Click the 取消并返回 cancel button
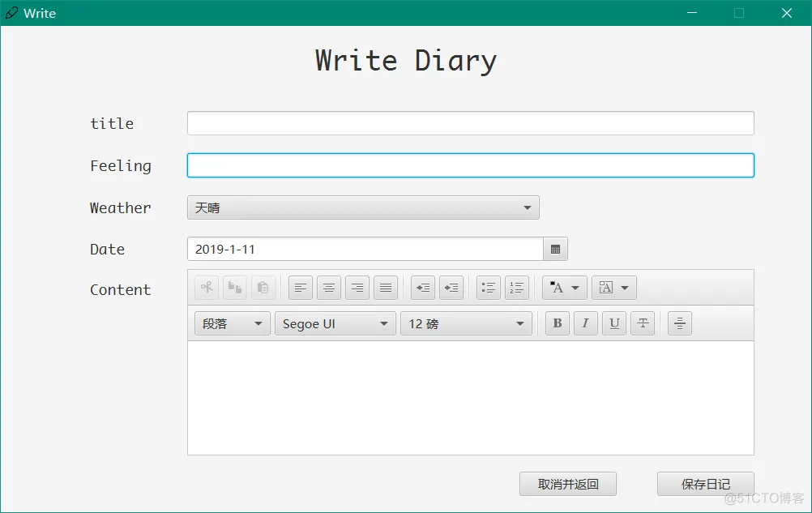 tap(568, 484)
